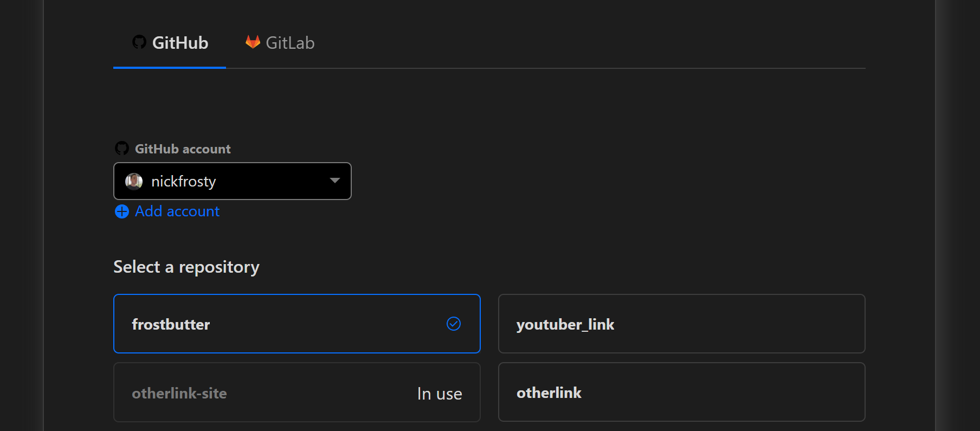Click the Add account link
Viewport: 980px width, 431px height.
(177, 211)
